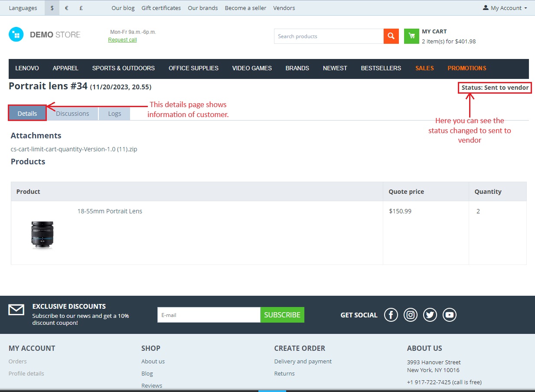
Task: Open the Sales menu item
Action: [424, 68]
